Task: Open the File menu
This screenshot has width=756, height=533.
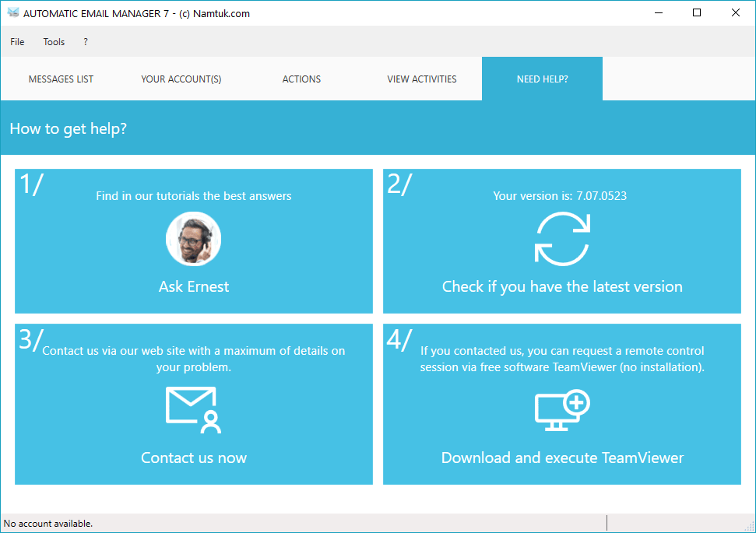Action: pos(17,42)
